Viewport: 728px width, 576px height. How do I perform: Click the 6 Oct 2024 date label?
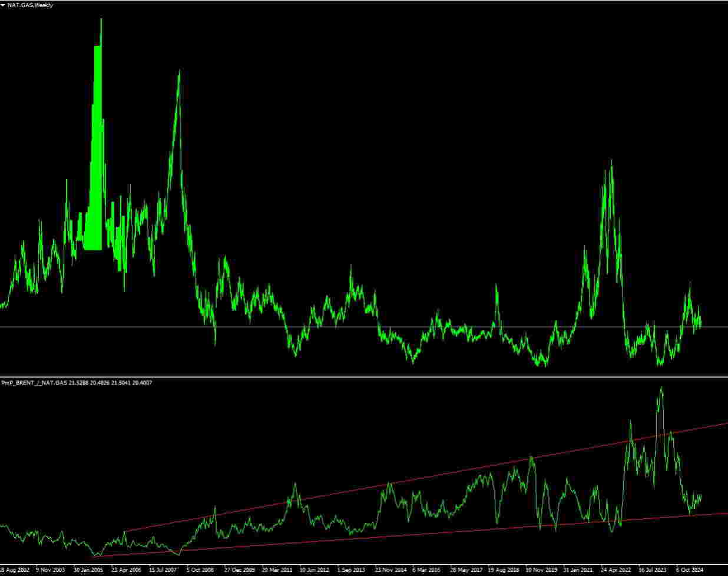[x=690, y=570]
